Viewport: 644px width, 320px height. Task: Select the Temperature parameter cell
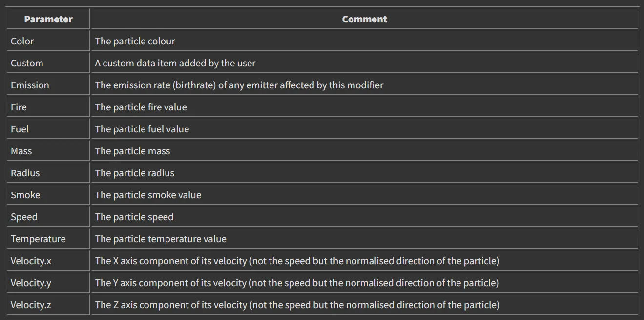(38, 239)
